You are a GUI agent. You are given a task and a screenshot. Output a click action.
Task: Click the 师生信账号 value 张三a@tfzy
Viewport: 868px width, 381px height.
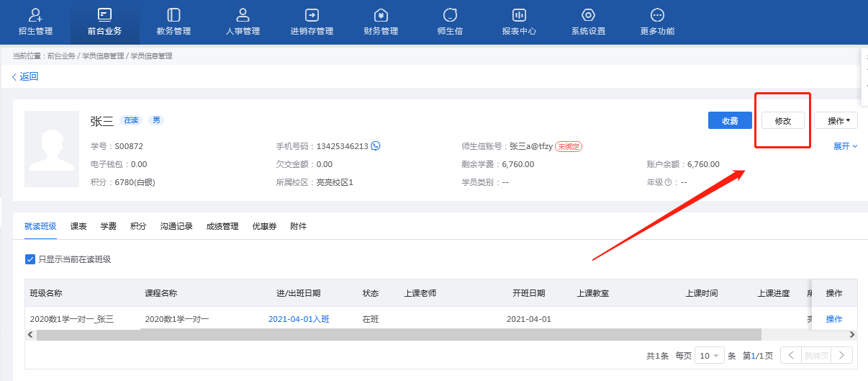531,146
